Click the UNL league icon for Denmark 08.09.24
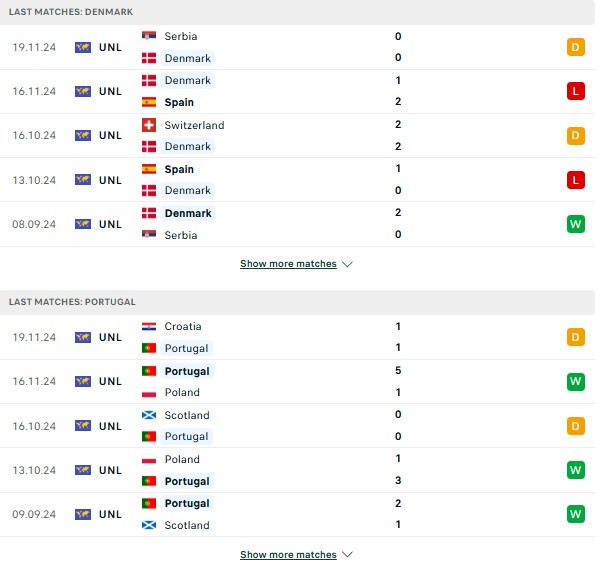 pos(83,224)
